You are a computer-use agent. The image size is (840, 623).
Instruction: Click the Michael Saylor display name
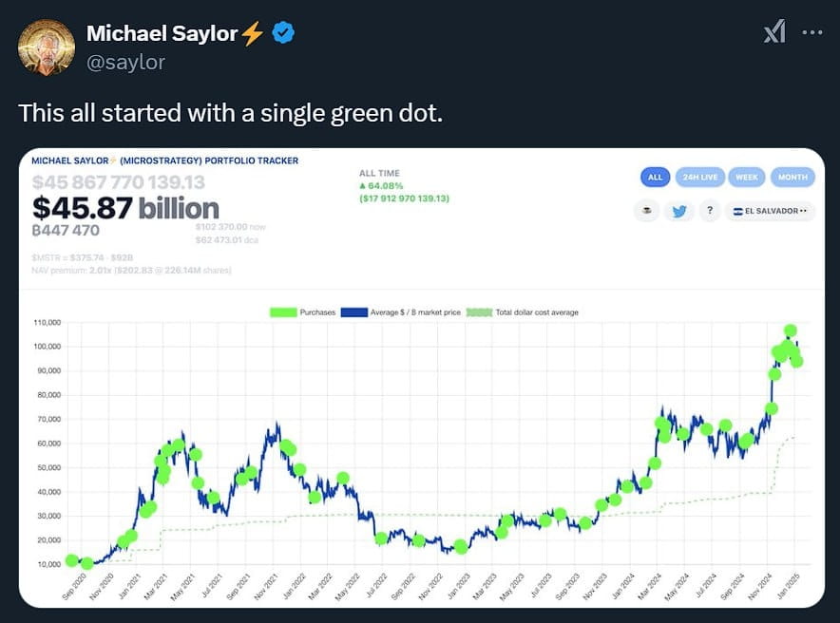[162, 33]
